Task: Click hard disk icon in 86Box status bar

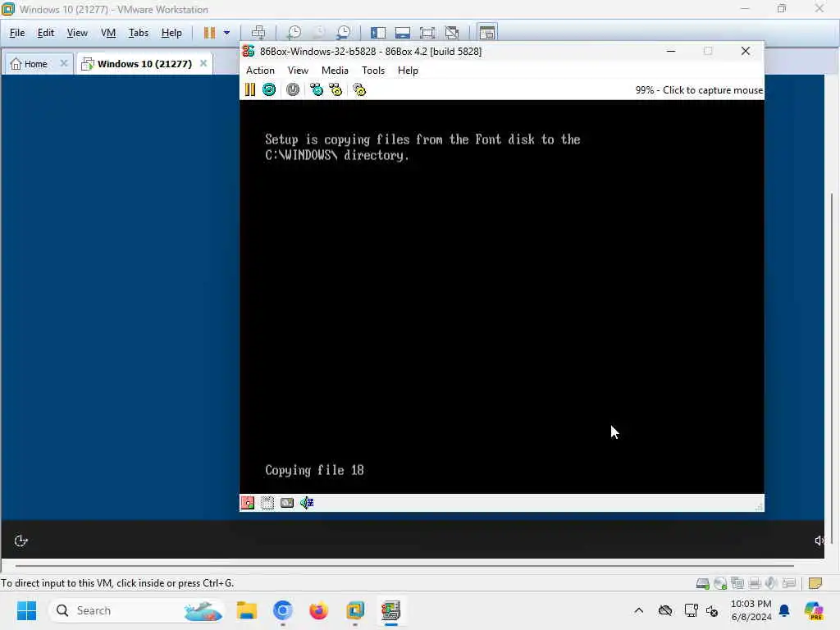Action: [287, 503]
